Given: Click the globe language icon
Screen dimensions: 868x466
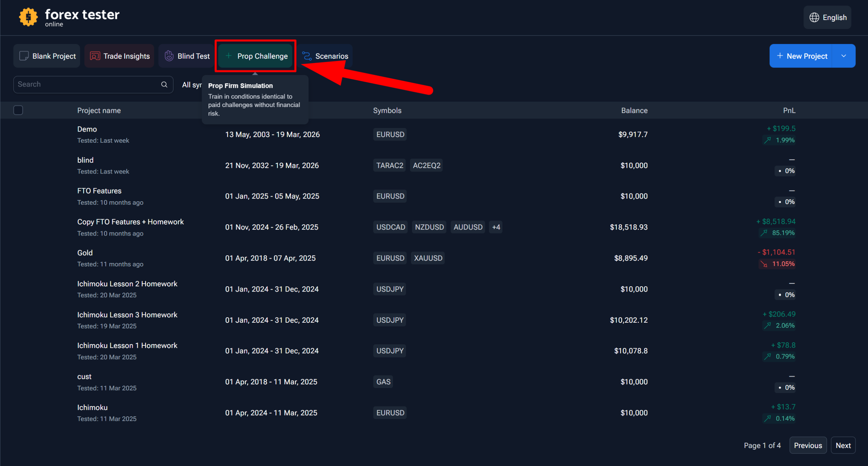Looking at the screenshot, I should 814,18.
